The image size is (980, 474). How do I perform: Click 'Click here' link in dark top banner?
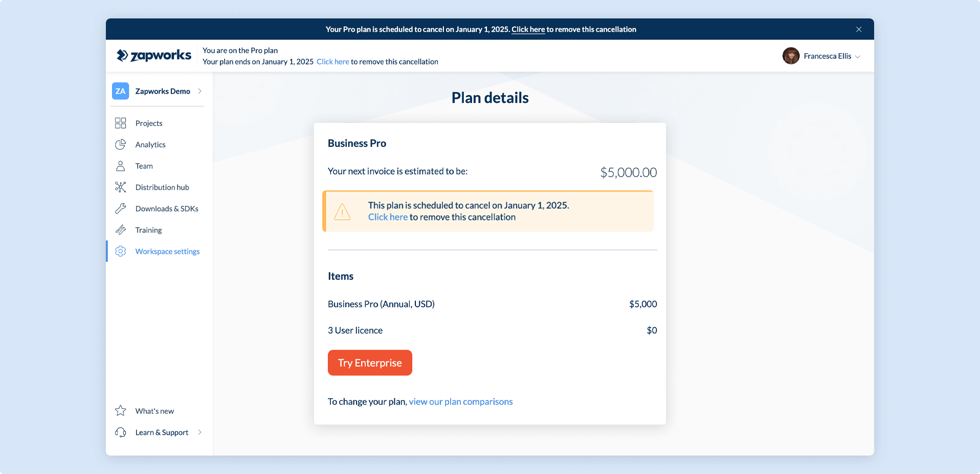pyautogui.click(x=528, y=29)
